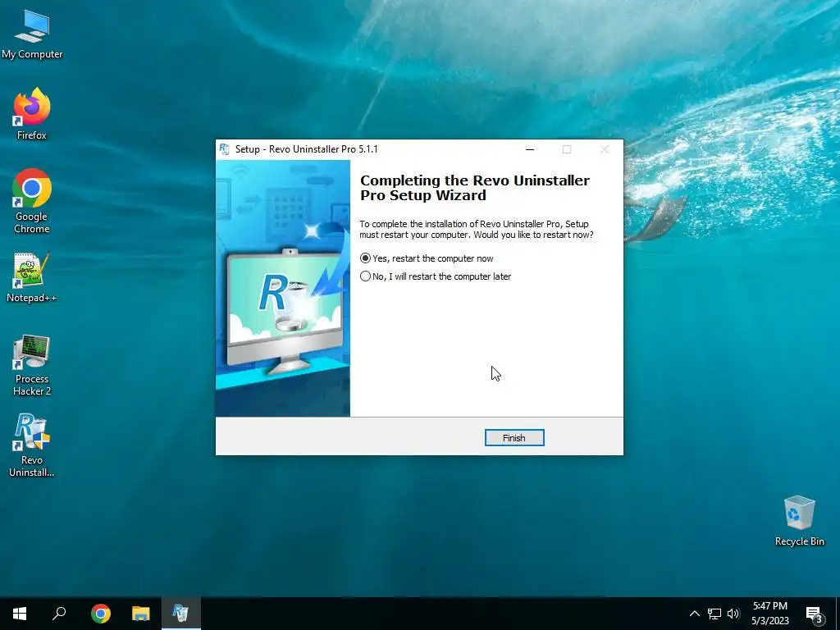
Task: Select Revo setup taskbar button
Action: click(x=181, y=614)
